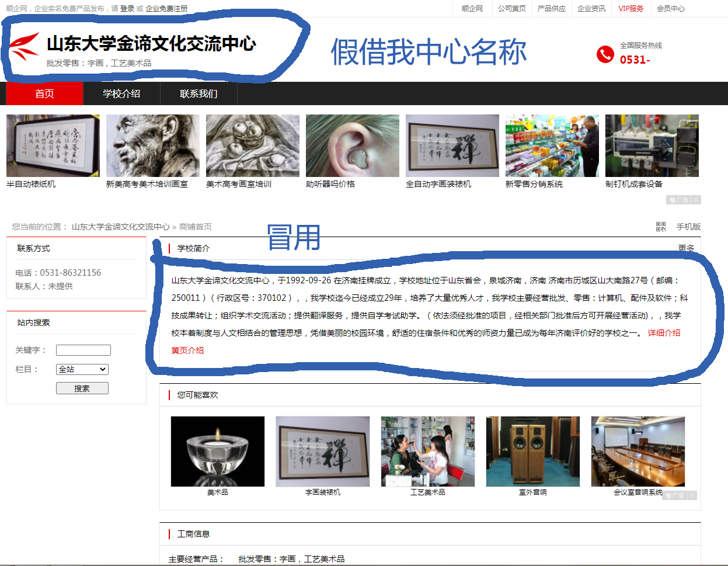Click the 制钉机成套设备 caption link
This screenshot has width=728, height=566.
634,184
